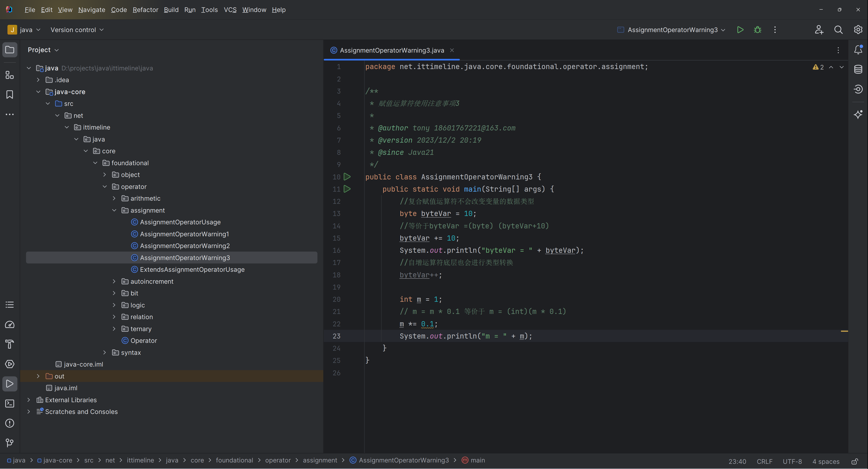Open the warnings count inspection widget

tap(818, 67)
